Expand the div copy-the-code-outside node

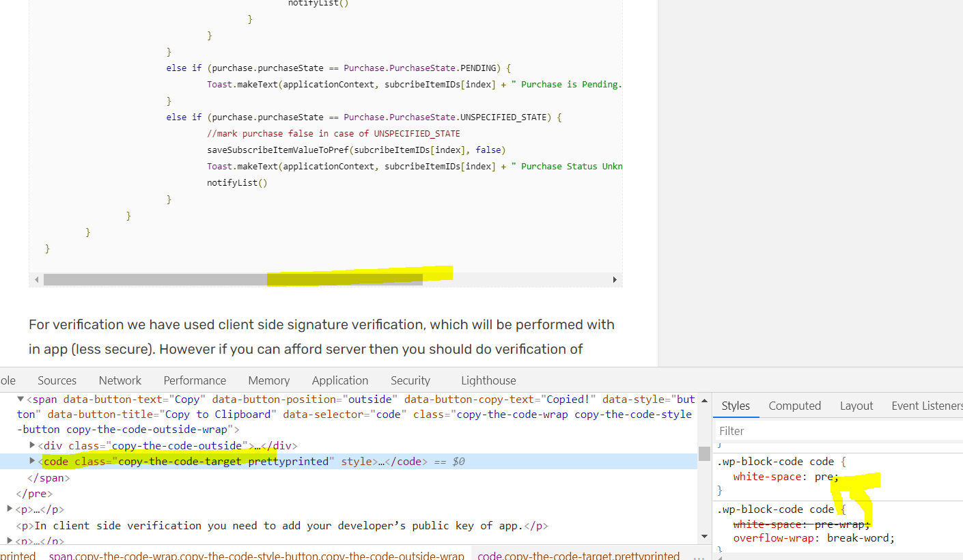(32, 445)
